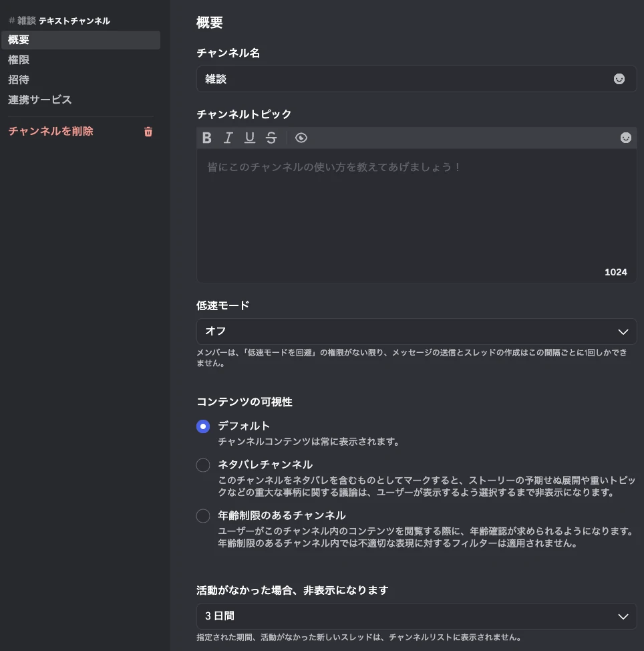
Task: Click the 1024 character counter
Action: tap(616, 272)
